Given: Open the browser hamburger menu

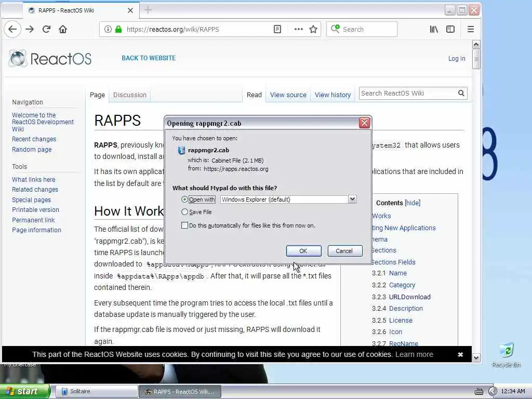Looking at the screenshot, I should pyautogui.click(x=471, y=29).
